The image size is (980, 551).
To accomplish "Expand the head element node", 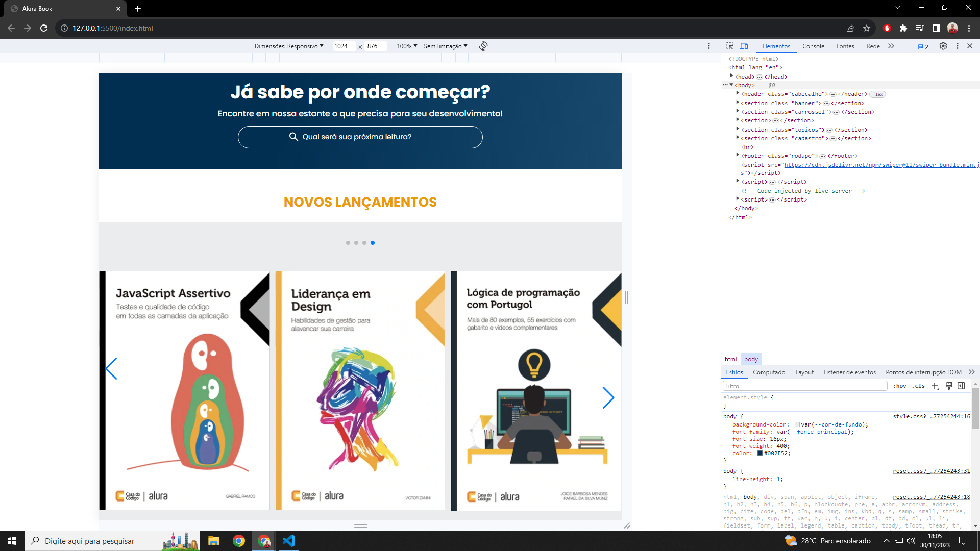I will [731, 76].
